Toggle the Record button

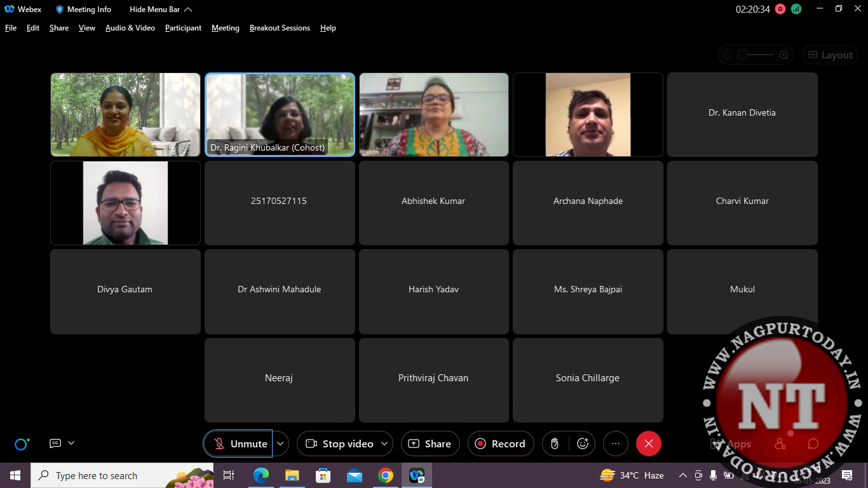501,444
